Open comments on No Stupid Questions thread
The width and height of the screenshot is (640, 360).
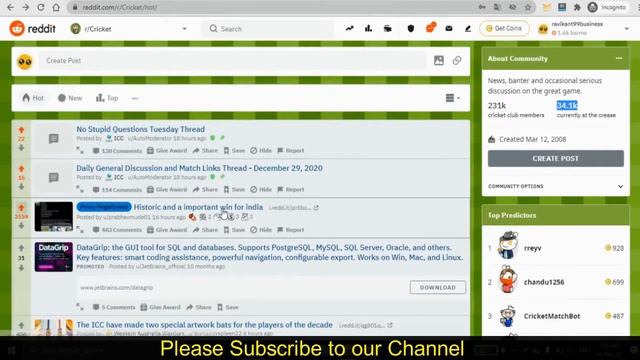(117, 151)
